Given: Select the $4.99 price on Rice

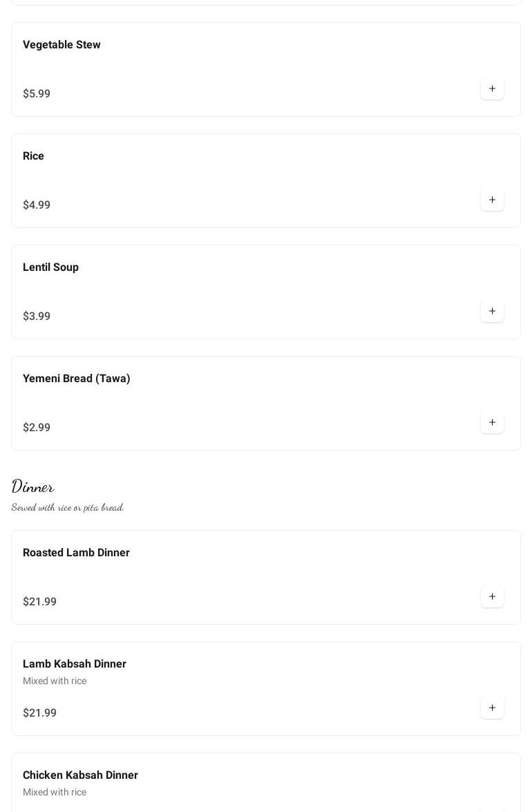Looking at the screenshot, I should [37, 205].
